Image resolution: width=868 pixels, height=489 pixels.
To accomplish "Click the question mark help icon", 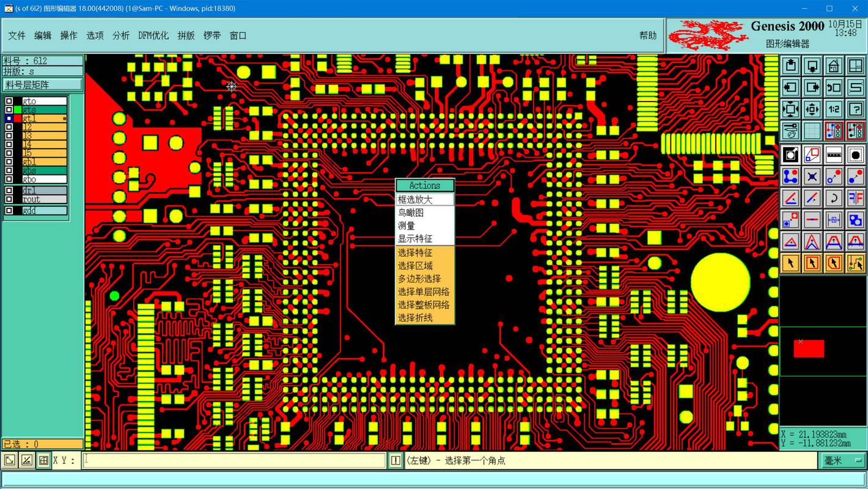I will coord(855,109).
